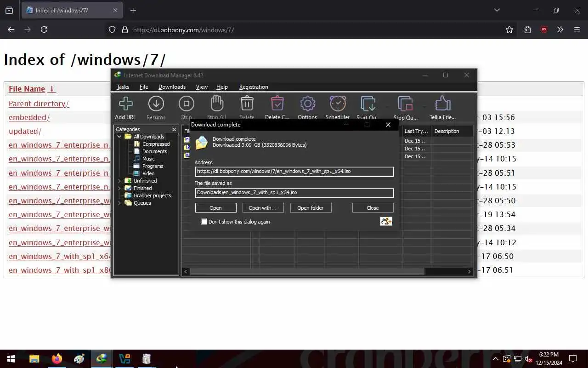Click the Resume toolbar icon
This screenshot has width=588, height=368.
pyautogui.click(x=156, y=104)
